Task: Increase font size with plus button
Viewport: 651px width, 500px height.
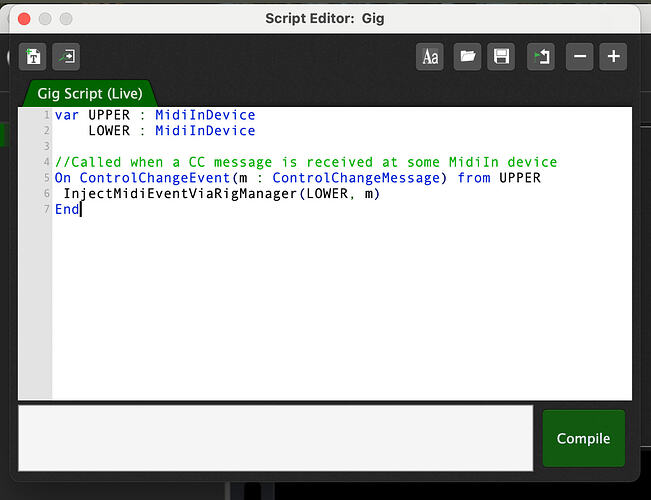Action: (x=613, y=56)
